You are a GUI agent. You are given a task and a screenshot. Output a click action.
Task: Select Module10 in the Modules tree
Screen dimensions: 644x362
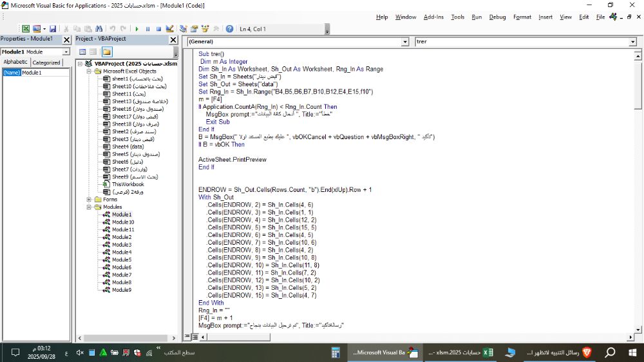[122, 222]
